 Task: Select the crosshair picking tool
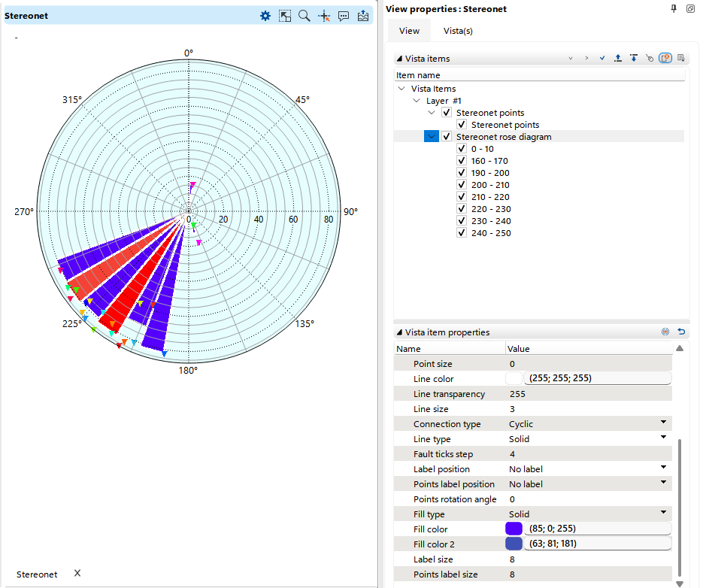click(x=324, y=15)
